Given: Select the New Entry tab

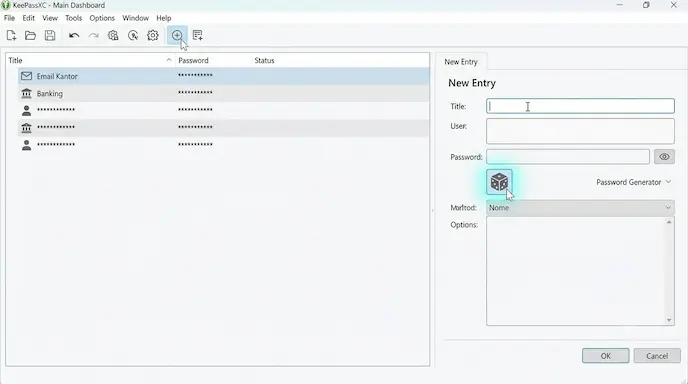Looking at the screenshot, I should click(x=461, y=62).
